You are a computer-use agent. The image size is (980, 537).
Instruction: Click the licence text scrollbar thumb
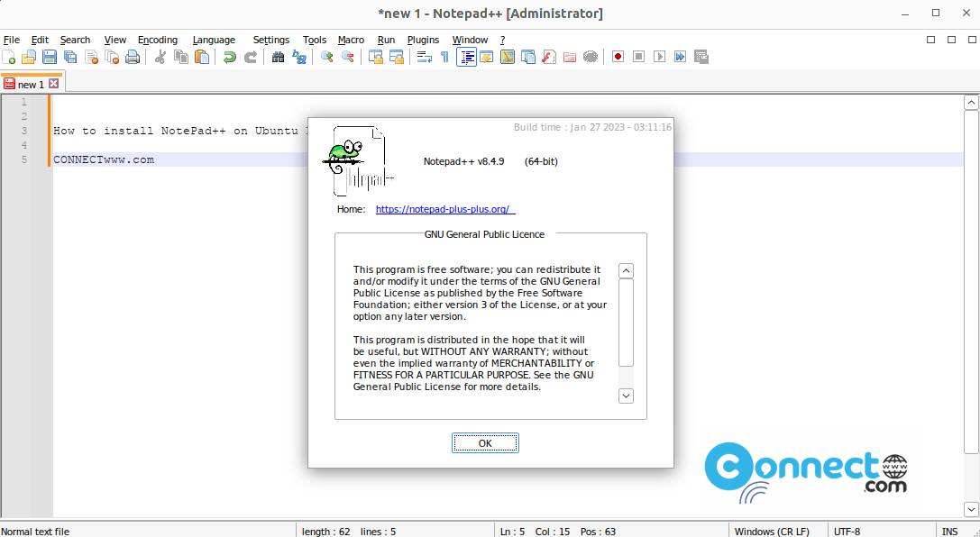(626, 323)
